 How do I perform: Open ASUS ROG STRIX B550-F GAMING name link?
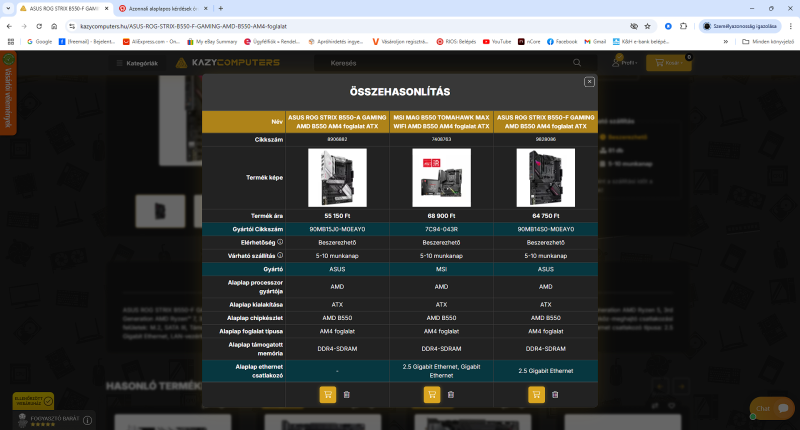point(545,122)
